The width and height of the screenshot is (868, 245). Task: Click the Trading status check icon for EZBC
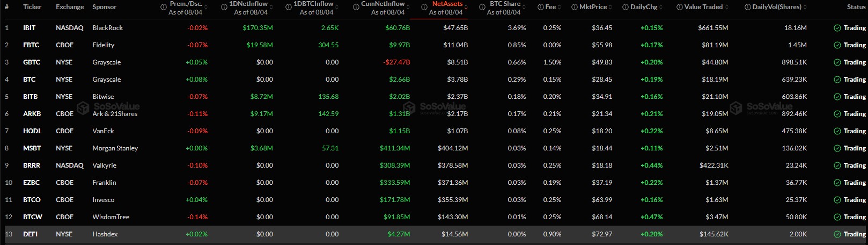pyautogui.click(x=837, y=183)
